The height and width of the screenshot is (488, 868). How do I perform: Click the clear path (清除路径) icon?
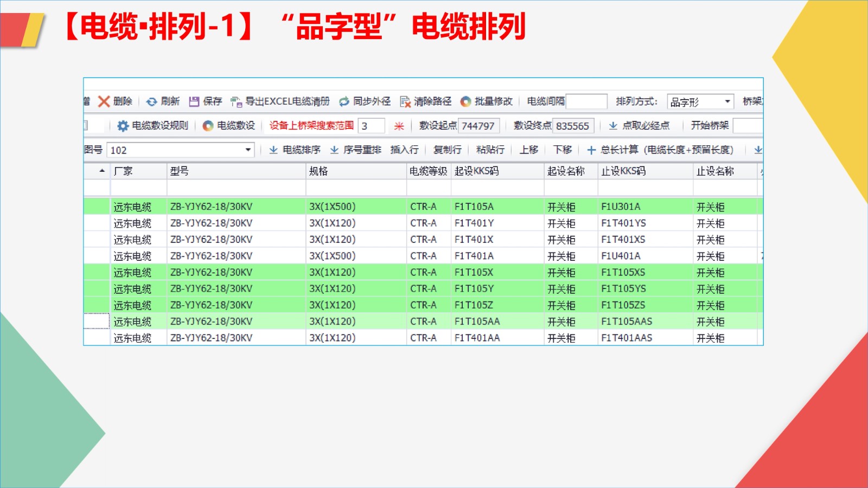click(405, 101)
